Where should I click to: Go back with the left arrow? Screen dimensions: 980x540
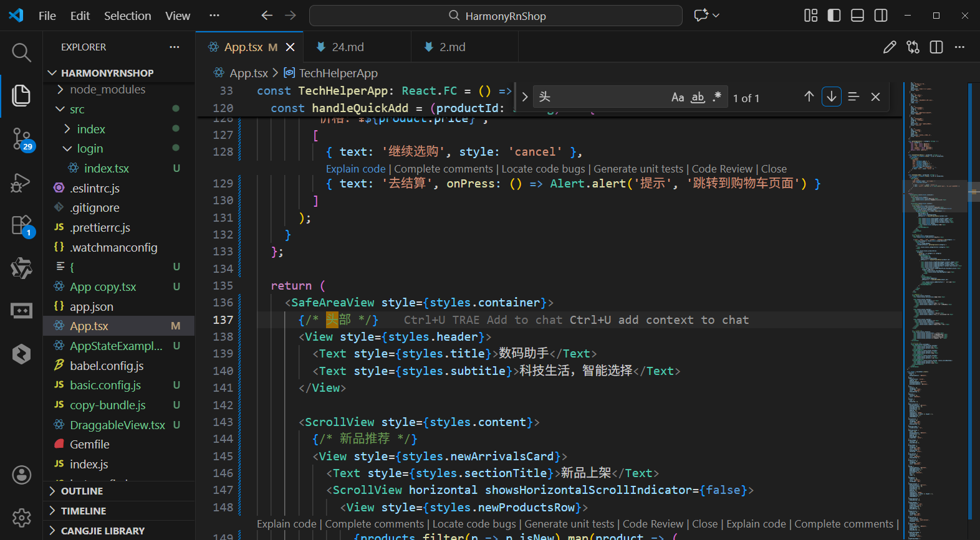267,16
